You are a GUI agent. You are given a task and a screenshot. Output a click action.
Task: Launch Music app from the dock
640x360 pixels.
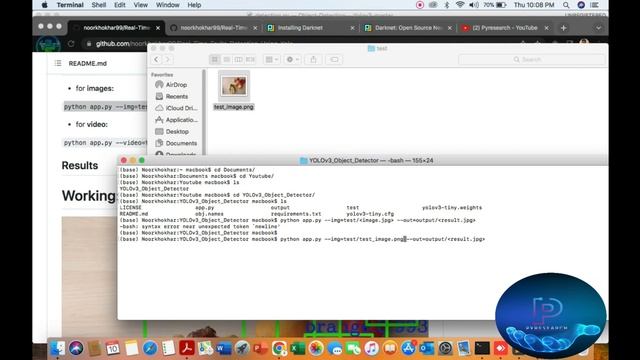click(371, 348)
